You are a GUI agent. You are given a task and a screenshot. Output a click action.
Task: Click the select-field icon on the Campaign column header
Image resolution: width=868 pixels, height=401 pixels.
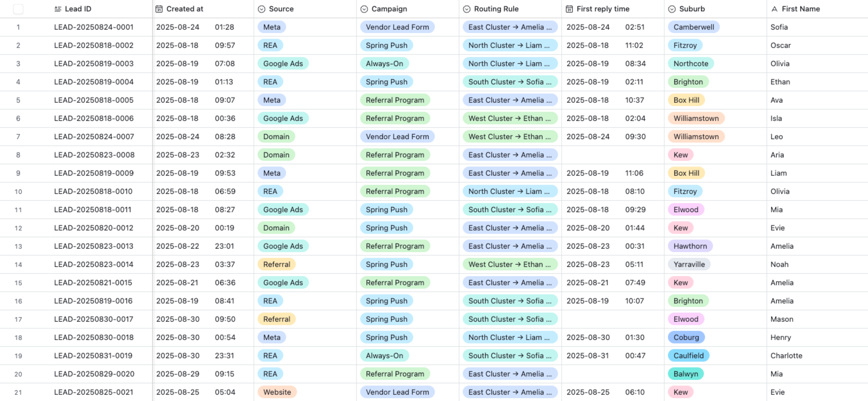click(364, 9)
